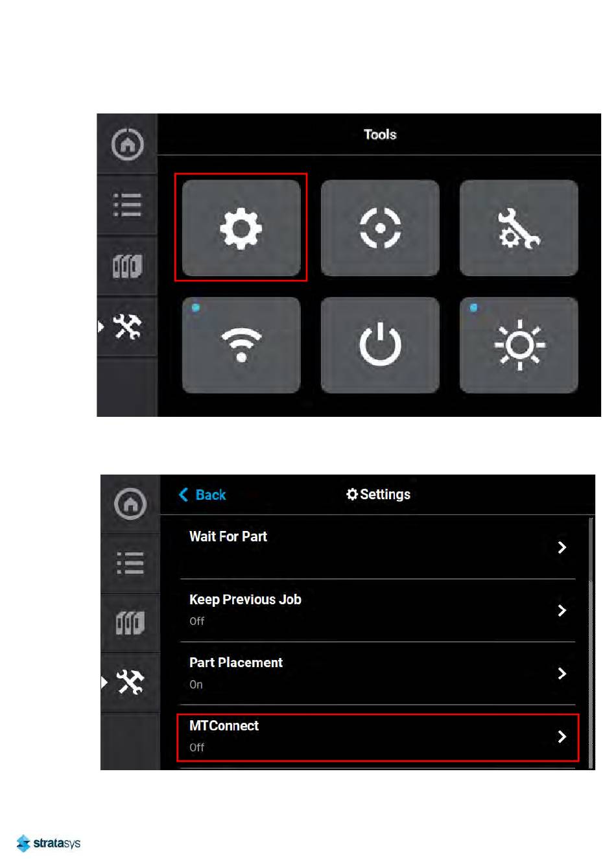Expand the chevron next to Wait For Part
616x859 pixels.
coord(562,548)
